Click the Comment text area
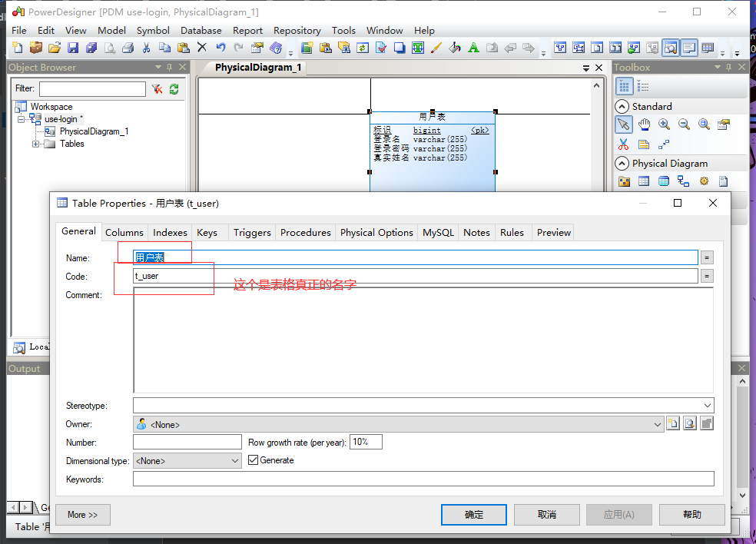The width and height of the screenshot is (756, 544). coord(423,340)
